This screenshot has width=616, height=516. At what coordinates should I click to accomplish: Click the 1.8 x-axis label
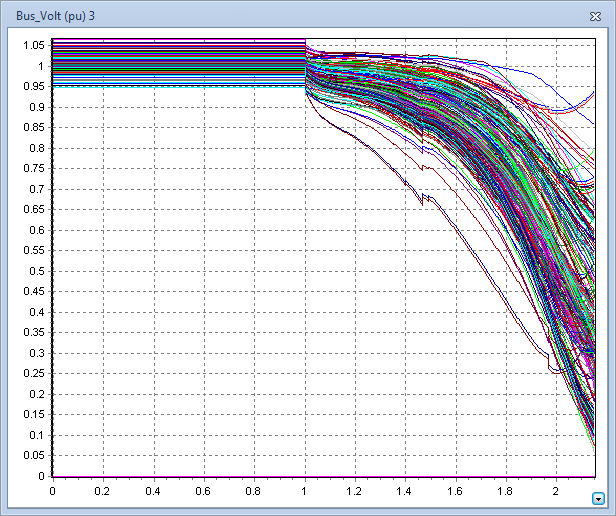coord(504,491)
